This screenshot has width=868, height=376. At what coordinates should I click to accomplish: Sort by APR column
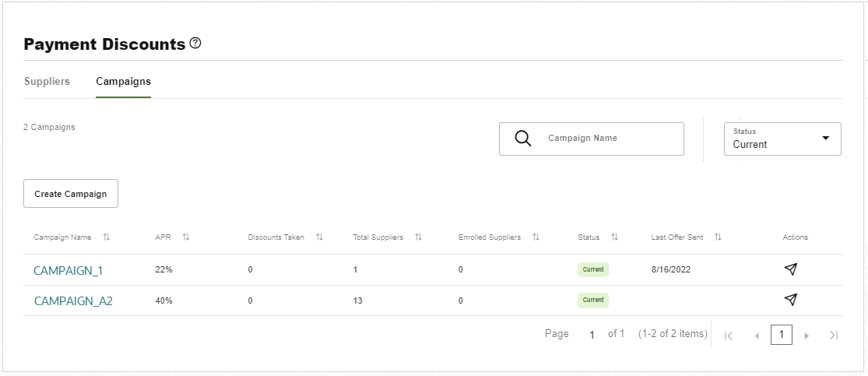click(186, 237)
